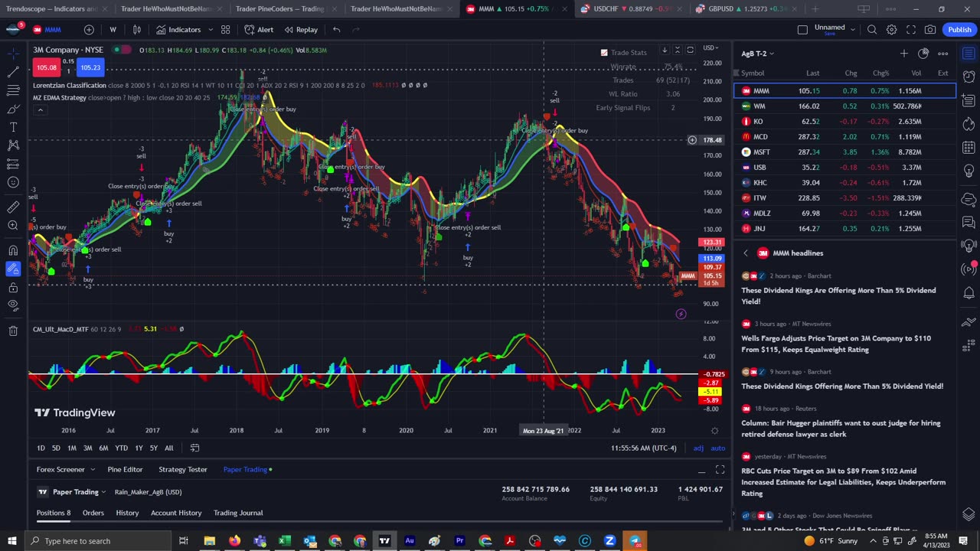Select the trend line drawing tool
Screen dimensions: 980x551
(13, 72)
